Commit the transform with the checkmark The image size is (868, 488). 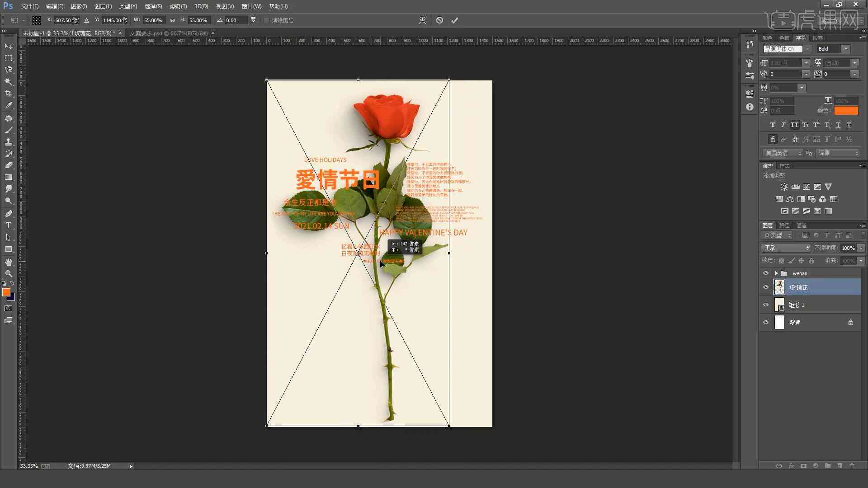point(454,20)
